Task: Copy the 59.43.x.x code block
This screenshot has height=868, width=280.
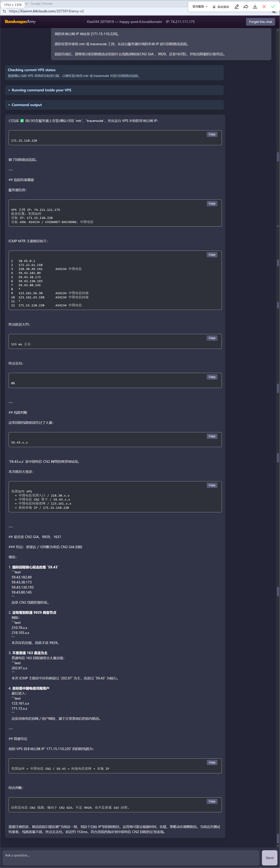Action: click(212, 436)
